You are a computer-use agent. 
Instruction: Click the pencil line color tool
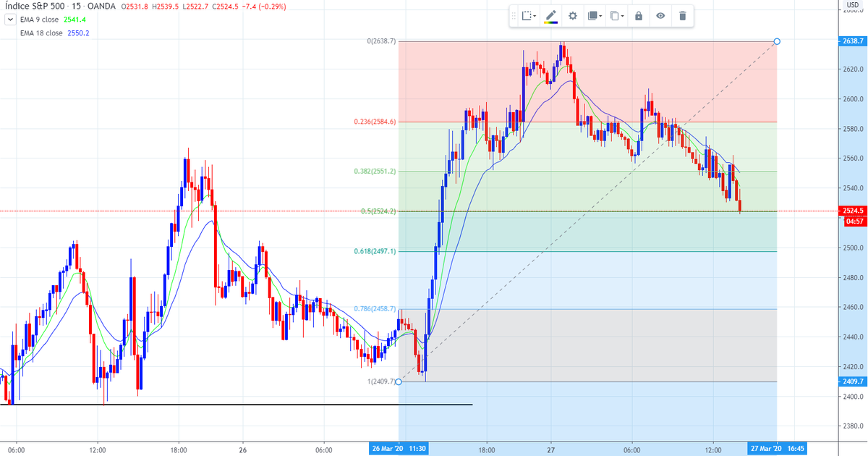coord(551,14)
